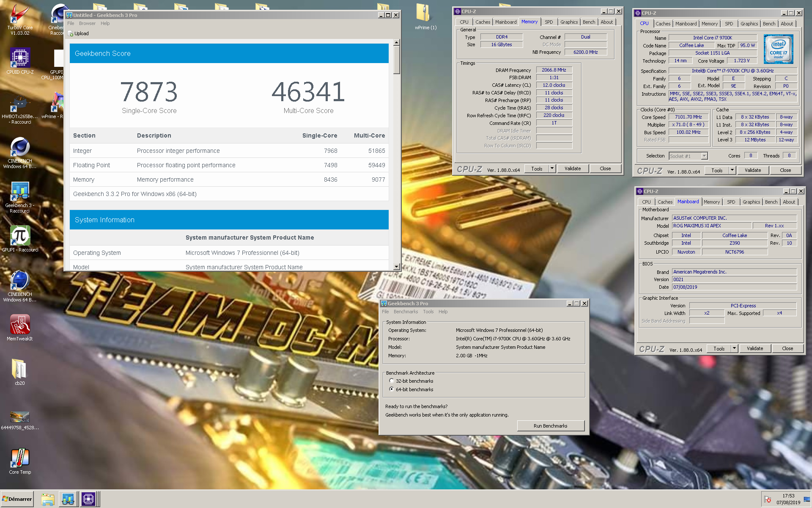Click Tools button in Mainboard CPU-Z window
812x508 pixels.
point(719,348)
